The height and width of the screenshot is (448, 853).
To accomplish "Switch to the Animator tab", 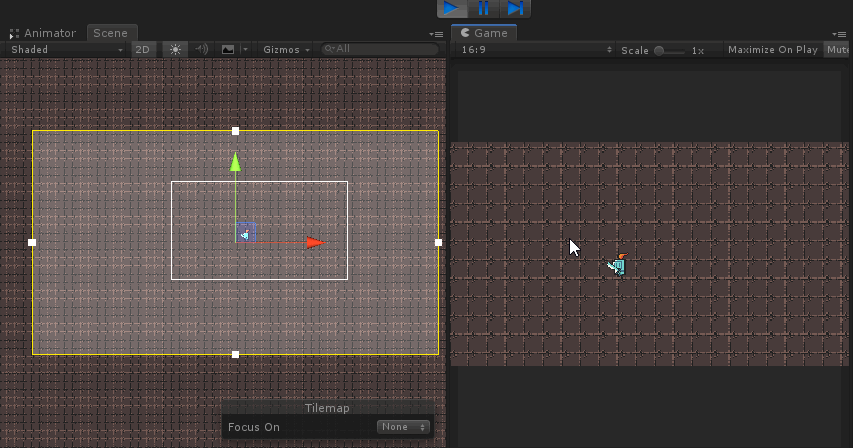I will tap(48, 33).
